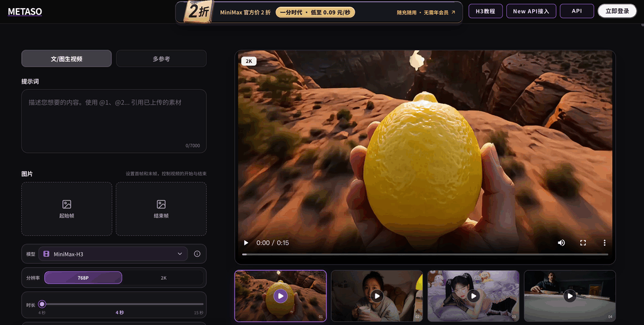Select 2K resolution option
Screen dimensions: 644x325
point(164,278)
